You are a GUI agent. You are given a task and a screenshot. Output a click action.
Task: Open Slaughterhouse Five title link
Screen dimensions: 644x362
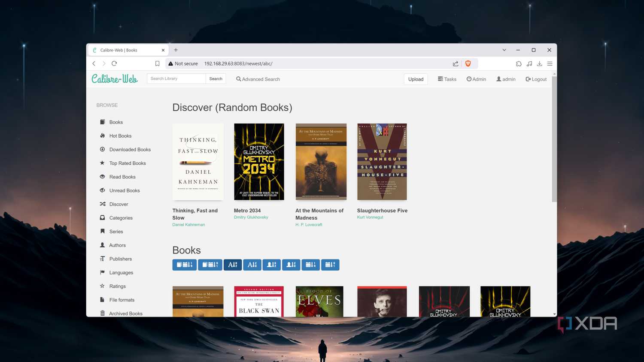click(x=382, y=211)
